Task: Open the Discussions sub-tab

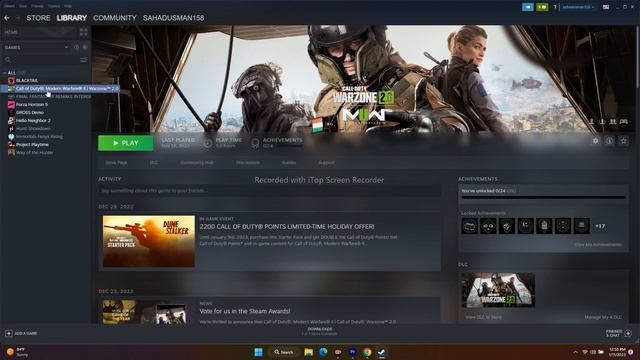Action: [248, 162]
